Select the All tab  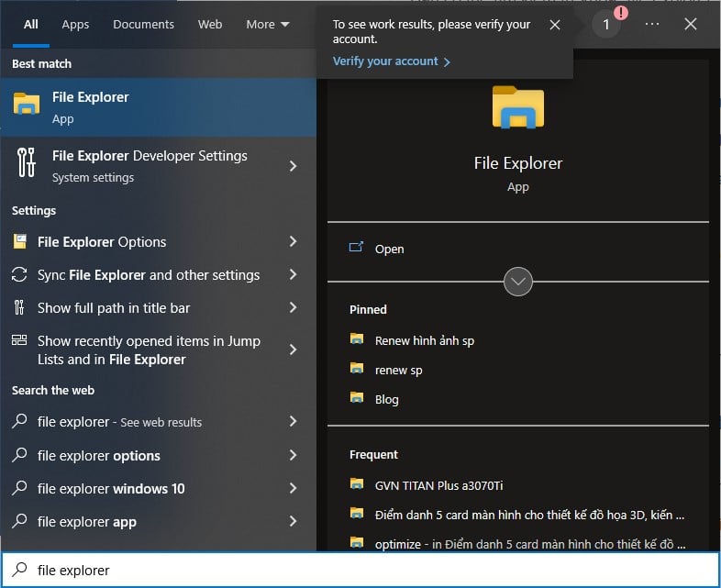click(31, 25)
